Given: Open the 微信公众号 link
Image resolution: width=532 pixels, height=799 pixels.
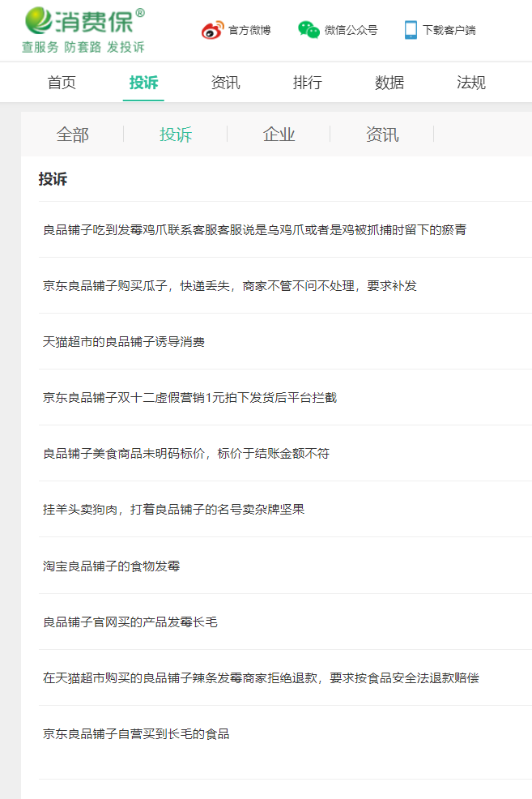Looking at the screenshot, I should pyautogui.click(x=351, y=31).
